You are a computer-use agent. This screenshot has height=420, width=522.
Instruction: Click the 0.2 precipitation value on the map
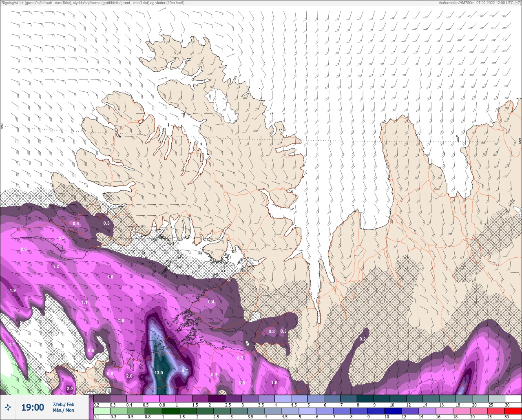pyautogui.click(x=363, y=339)
